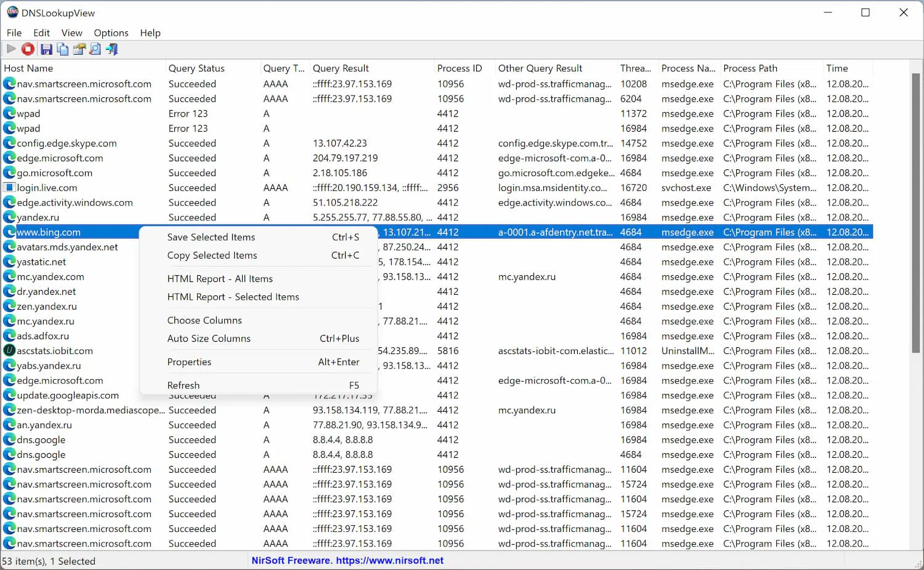Click the Edge icon beside update.googleapis.com

click(9, 395)
